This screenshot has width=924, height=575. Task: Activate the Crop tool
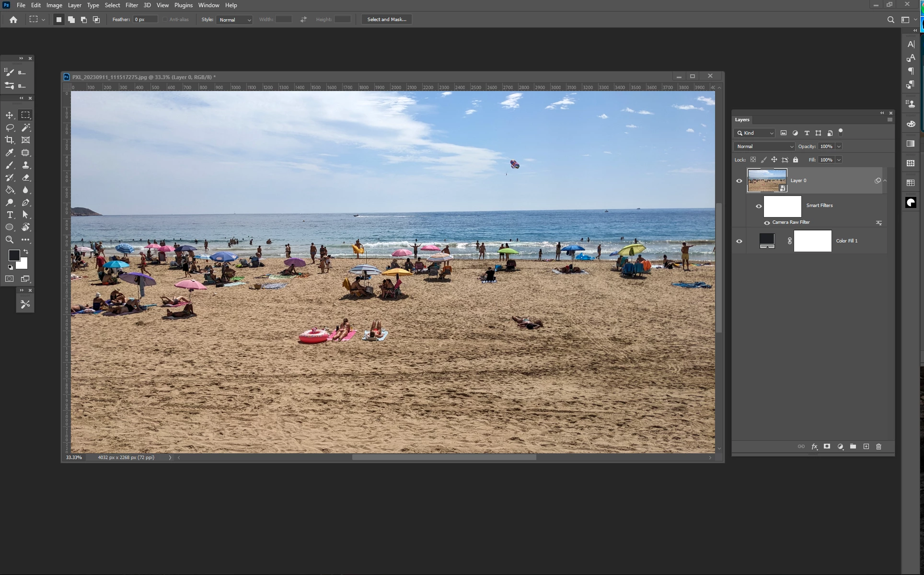coord(10,140)
